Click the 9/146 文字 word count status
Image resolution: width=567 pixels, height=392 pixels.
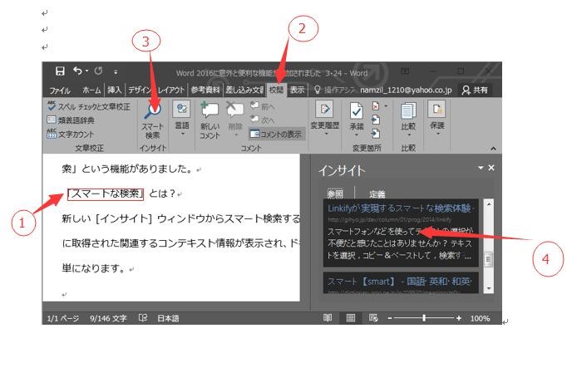click(x=108, y=318)
